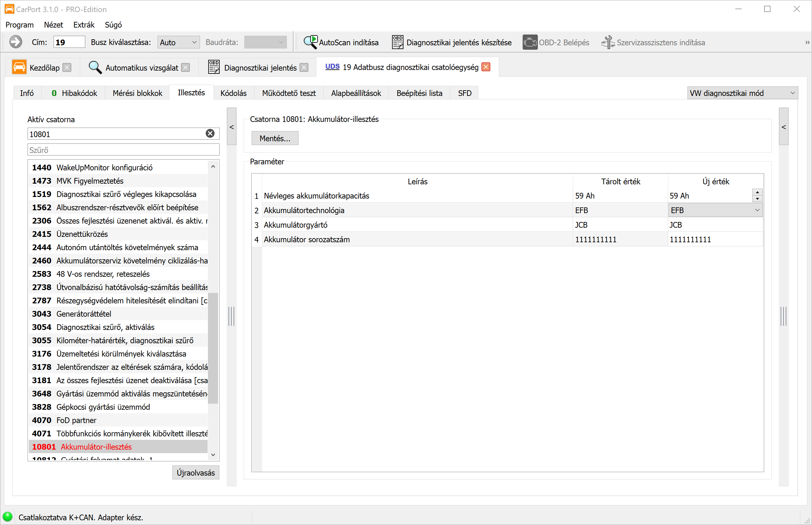The height and width of the screenshot is (525, 812).
Task: Click the OBD-2 engine login icon
Action: [x=530, y=42]
